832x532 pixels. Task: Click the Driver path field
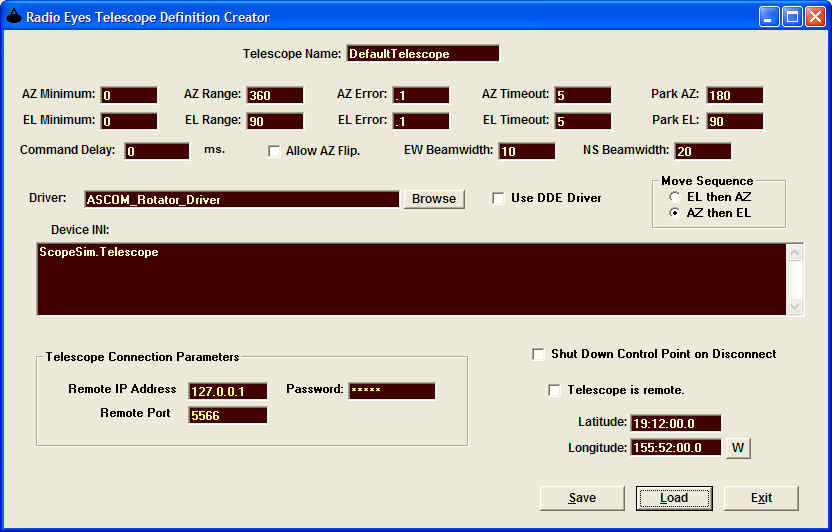(241, 199)
